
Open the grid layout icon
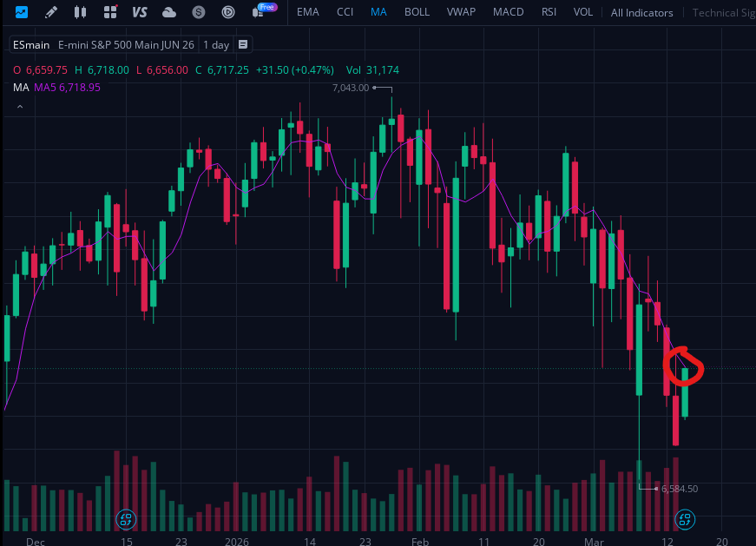[110, 12]
